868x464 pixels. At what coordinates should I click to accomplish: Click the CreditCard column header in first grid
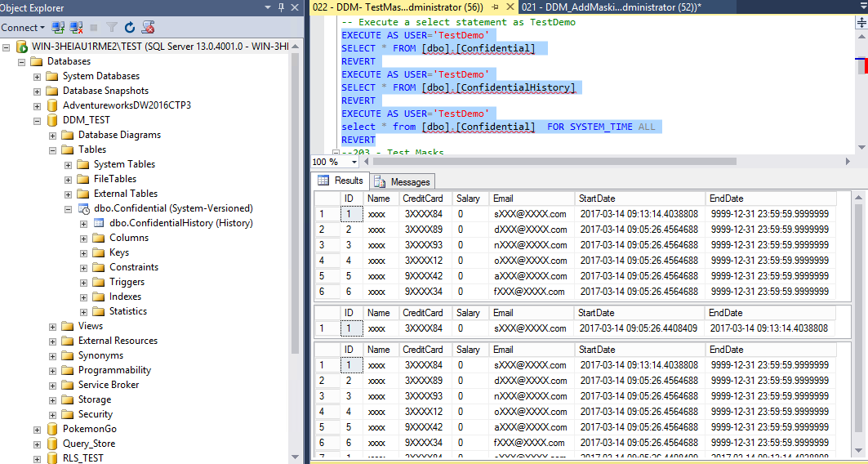click(424, 199)
